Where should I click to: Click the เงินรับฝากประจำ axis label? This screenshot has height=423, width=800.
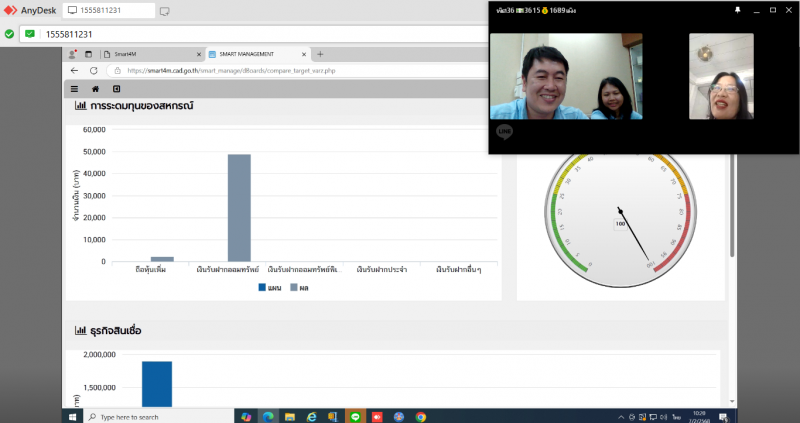[382, 269]
